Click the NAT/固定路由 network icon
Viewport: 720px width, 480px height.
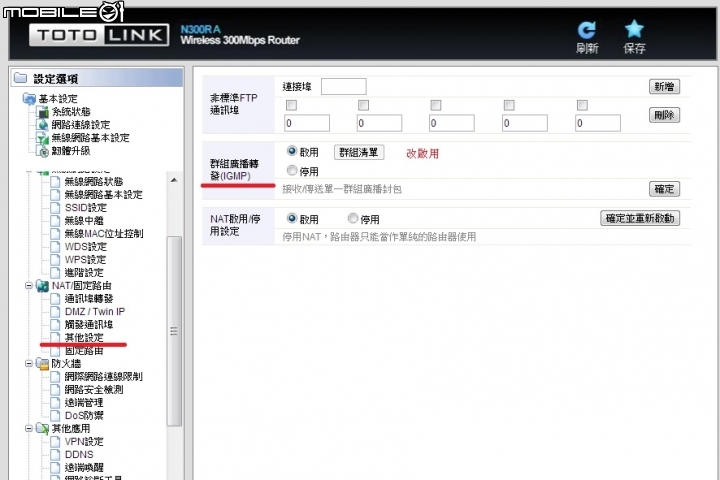[x=43, y=286]
